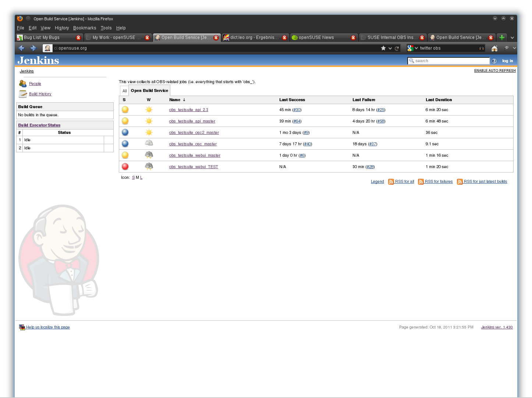Expand the list all tabs dropdown

coord(512,38)
